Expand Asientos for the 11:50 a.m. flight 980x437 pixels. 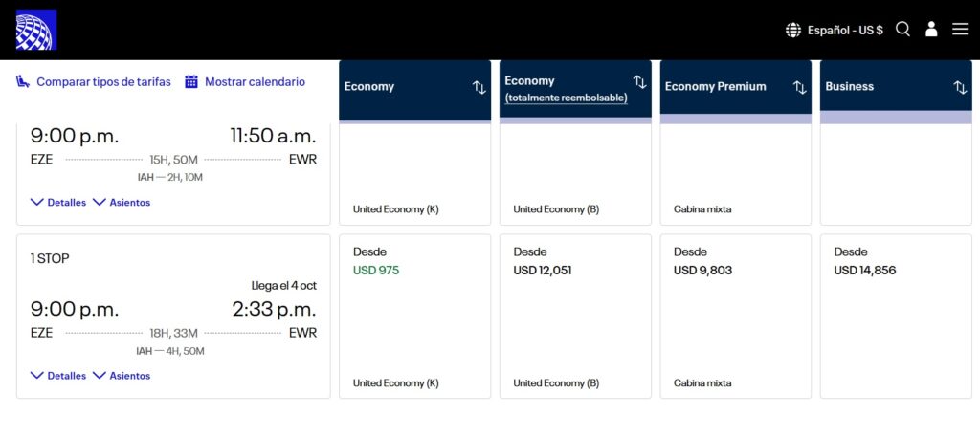(x=122, y=203)
